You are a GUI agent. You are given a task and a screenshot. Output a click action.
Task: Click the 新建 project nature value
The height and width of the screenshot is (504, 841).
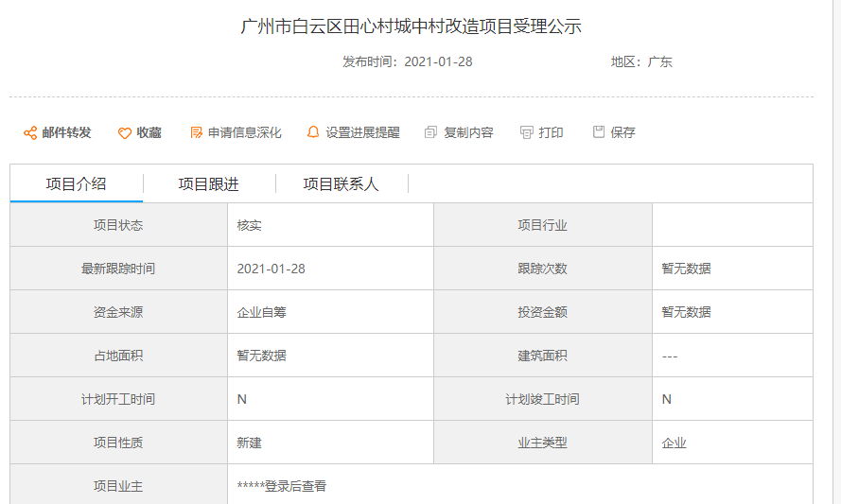250,443
